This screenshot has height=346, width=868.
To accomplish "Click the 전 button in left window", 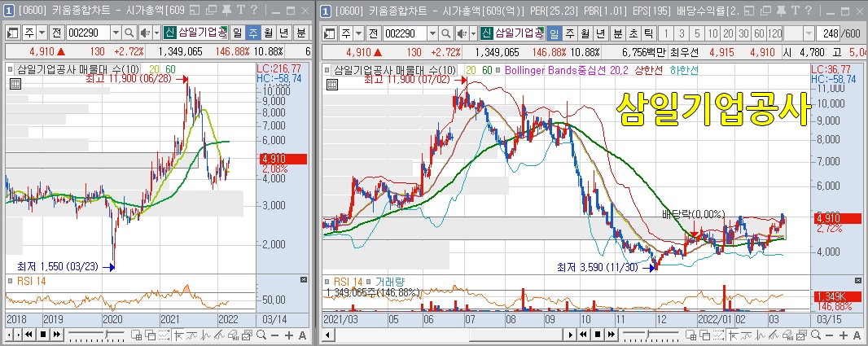I will click(x=56, y=33).
